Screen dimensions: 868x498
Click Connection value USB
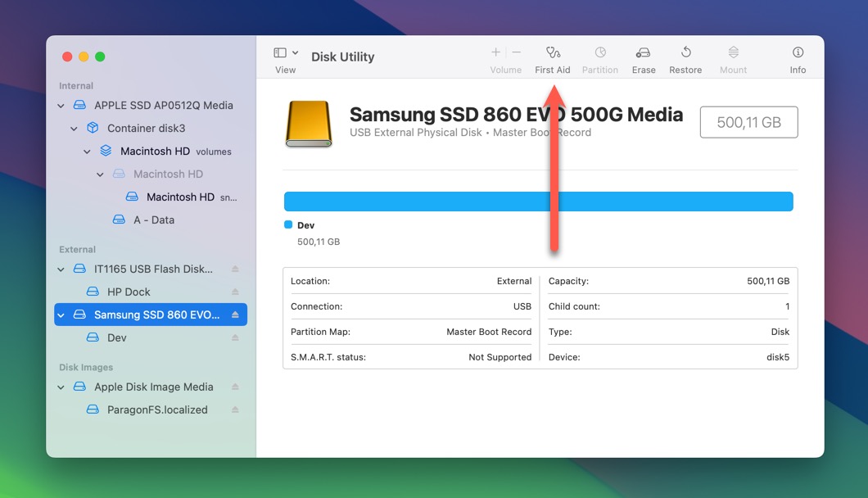coord(522,306)
